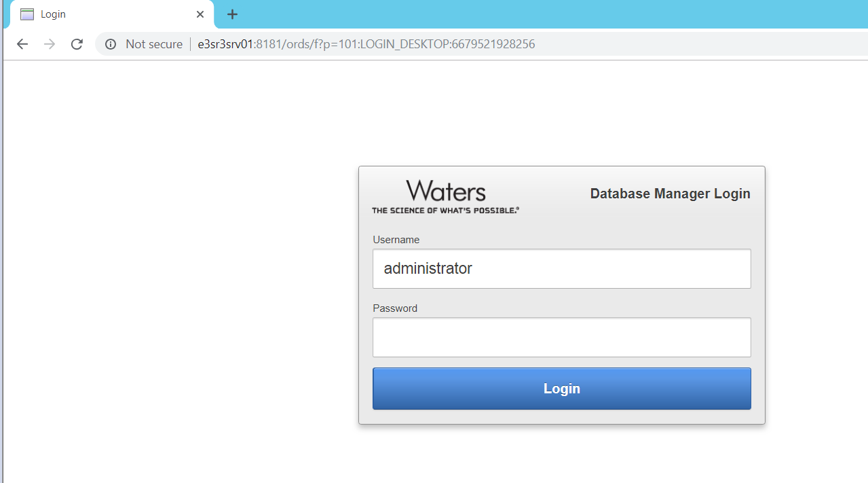
Task: Click "The Science of What's Possible" tagline
Action: click(445, 211)
